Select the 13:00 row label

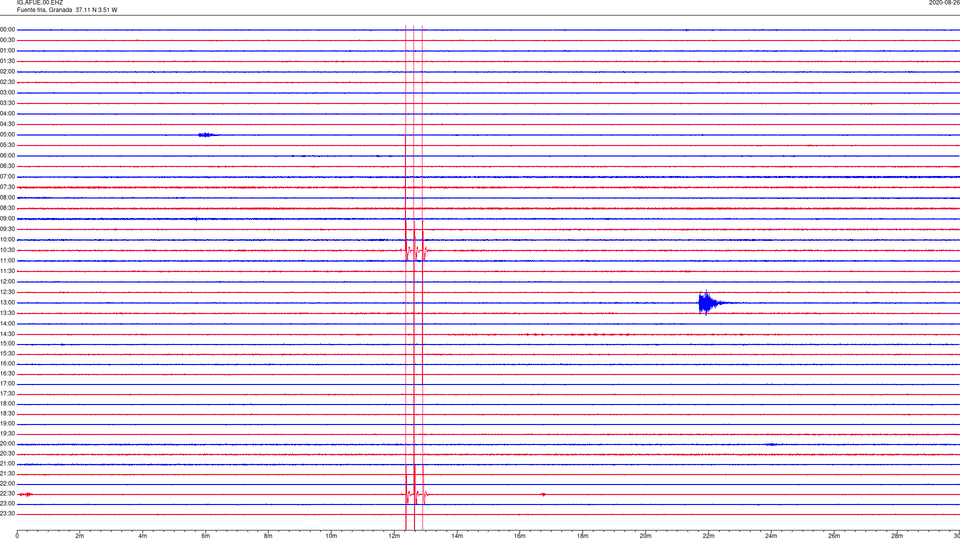pos(8,302)
